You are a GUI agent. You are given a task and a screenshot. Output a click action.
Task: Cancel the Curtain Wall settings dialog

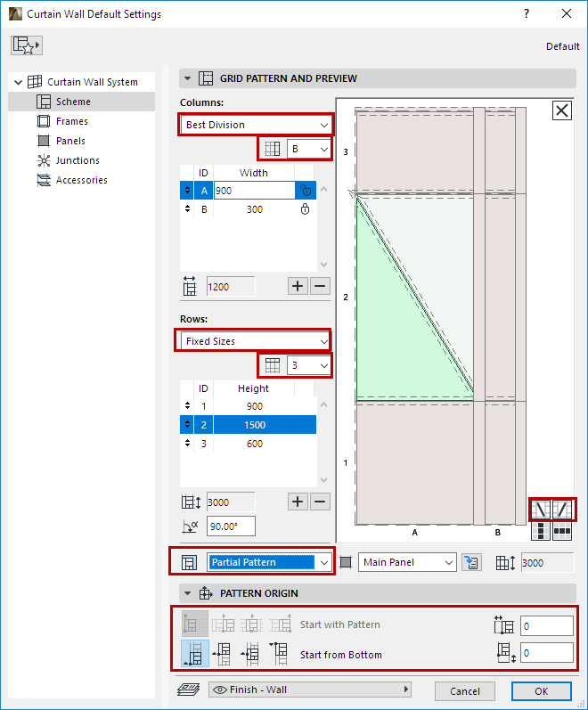(465, 691)
